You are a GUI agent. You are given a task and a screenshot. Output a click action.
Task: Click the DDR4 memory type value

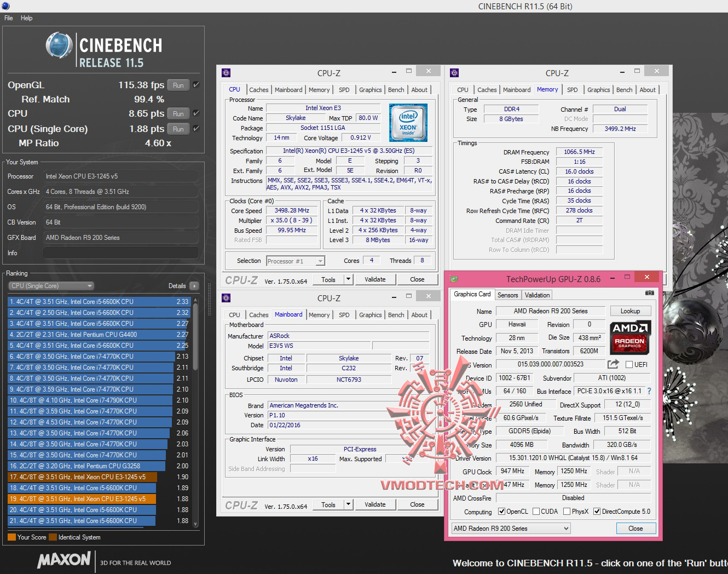[x=512, y=109]
